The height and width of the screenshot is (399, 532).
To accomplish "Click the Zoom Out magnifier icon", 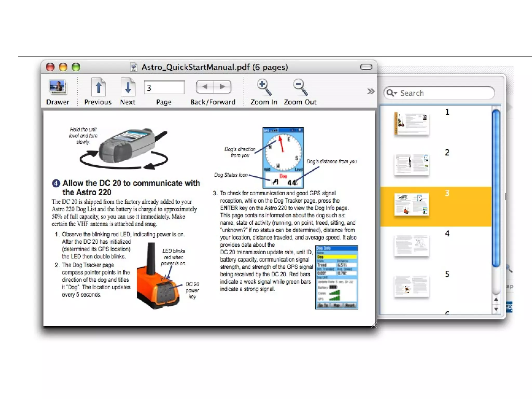I will tap(300, 87).
